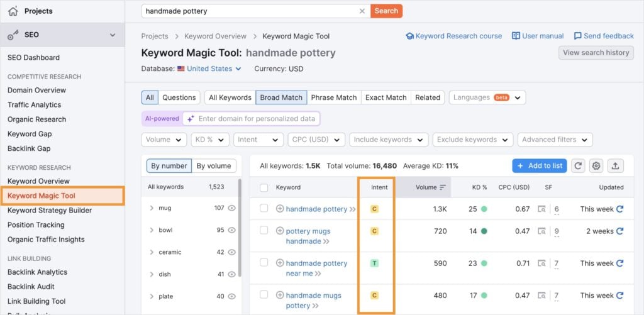The width and height of the screenshot is (644, 315).
Task: Click SERP features icon for pottery mugs handmade
Action: point(542,231)
